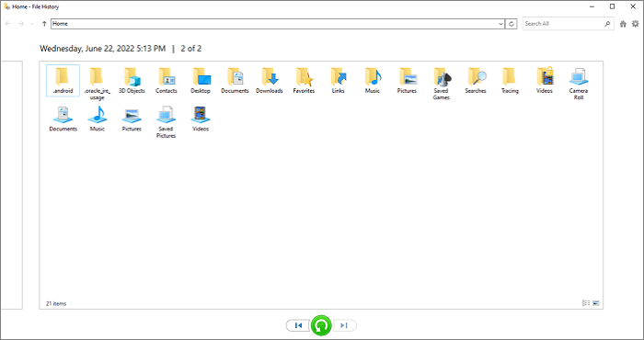644x340 pixels.
Task: Click the '21 items' status text
Action: (56, 304)
